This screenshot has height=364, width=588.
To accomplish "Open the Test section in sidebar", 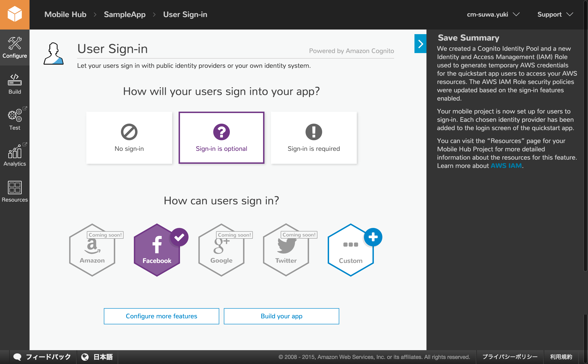I will (x=15, y=120).
